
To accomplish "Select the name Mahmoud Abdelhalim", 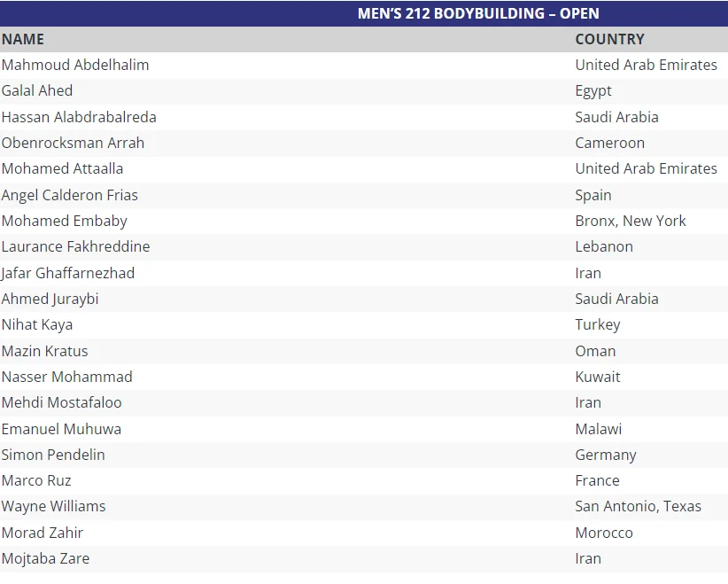I will pyautogui.click(x=75, y=65).
